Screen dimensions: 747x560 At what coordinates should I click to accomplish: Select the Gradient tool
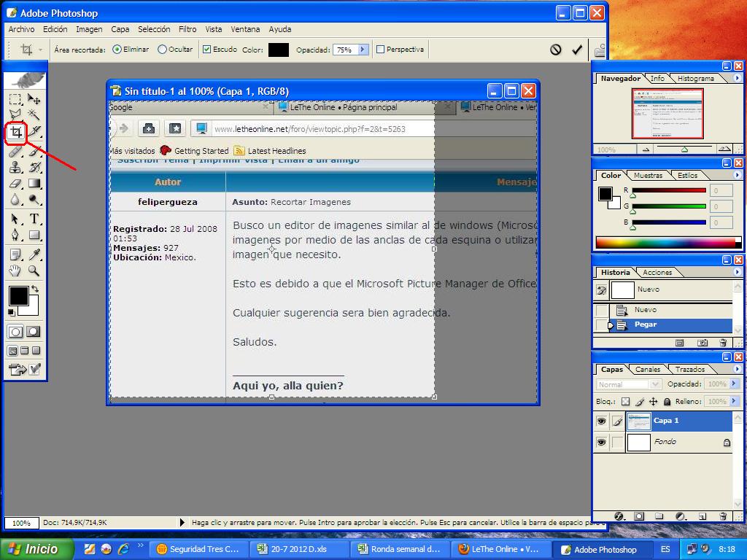pos(34,183)
